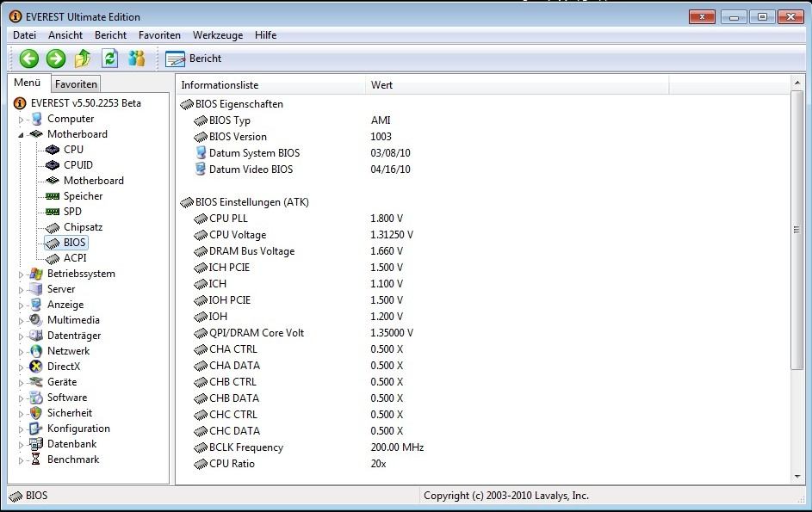Open the Ansicht menu
The image size is (812, 512).
(x=65, y=35)
